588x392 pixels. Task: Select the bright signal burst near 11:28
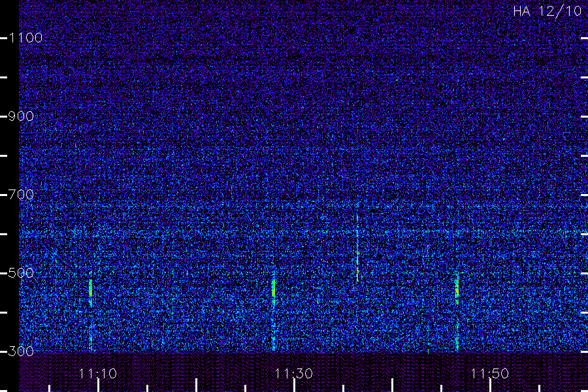pos(273,288)
